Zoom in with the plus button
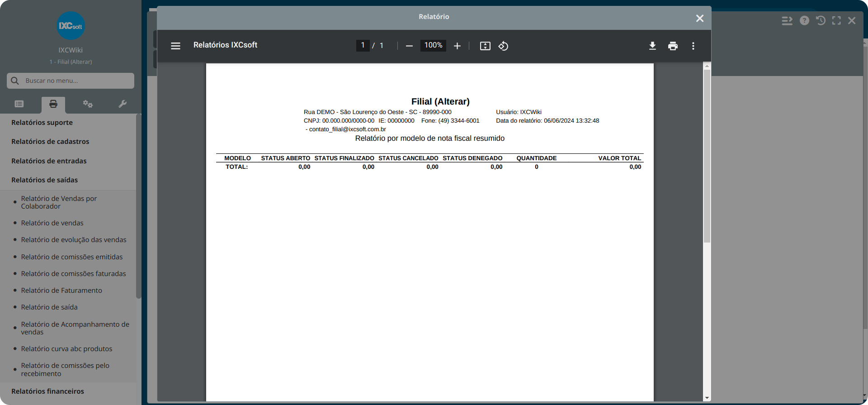Viewport: 868px width, 405px height. click(457, 46)
